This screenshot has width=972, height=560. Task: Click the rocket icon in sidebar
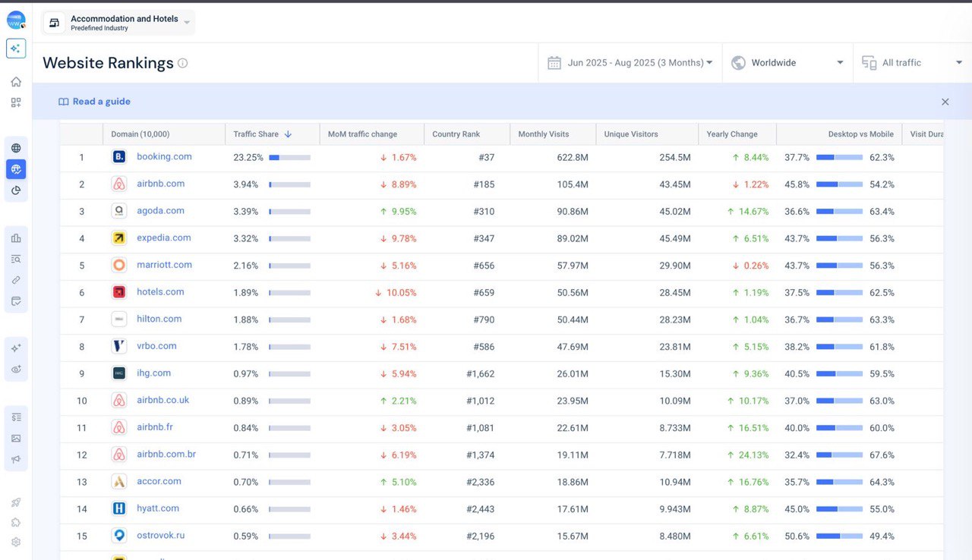coord(16,502)
